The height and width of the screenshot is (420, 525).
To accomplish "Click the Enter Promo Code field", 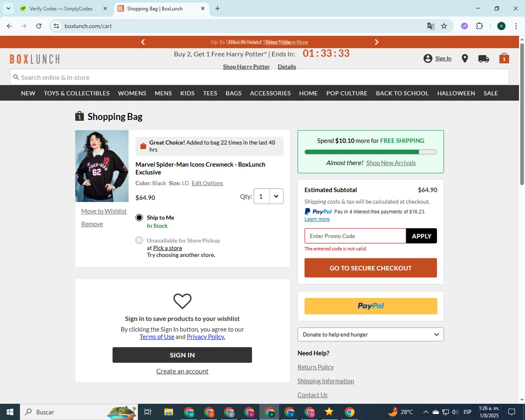I will click(x=355, y=236).
